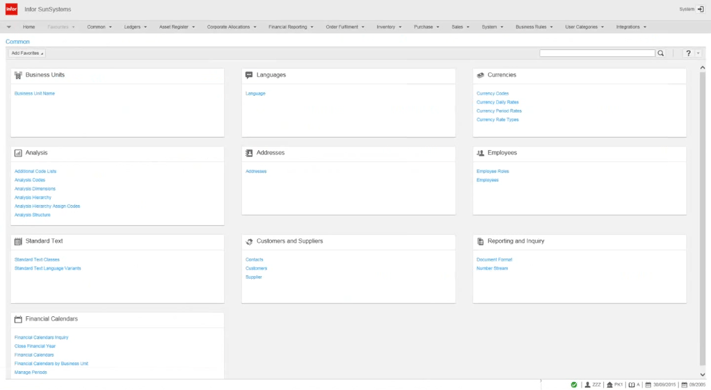Click the Employees panel icon

point(480,153)
